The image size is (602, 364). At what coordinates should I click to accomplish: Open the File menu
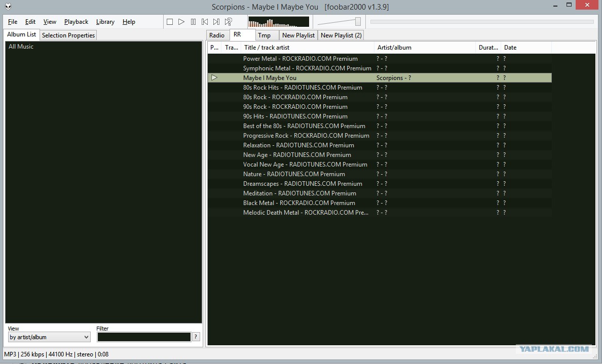coord(12,22)
